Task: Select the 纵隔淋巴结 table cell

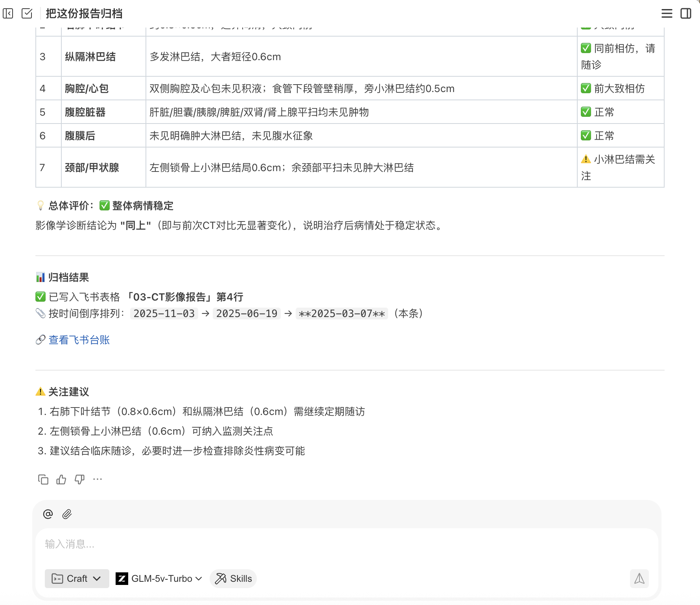Action: click(x=103, y=57)
